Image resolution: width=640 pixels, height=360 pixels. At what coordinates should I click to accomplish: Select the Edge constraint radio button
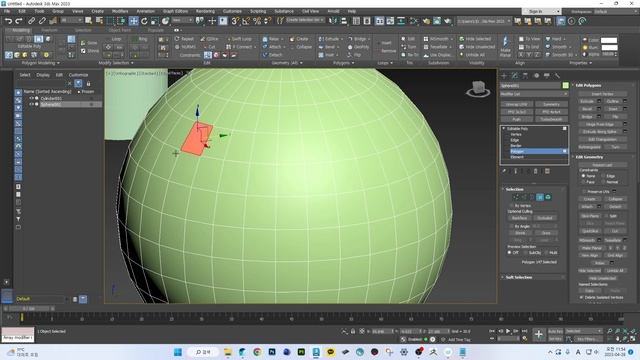(x=603, y=176)
